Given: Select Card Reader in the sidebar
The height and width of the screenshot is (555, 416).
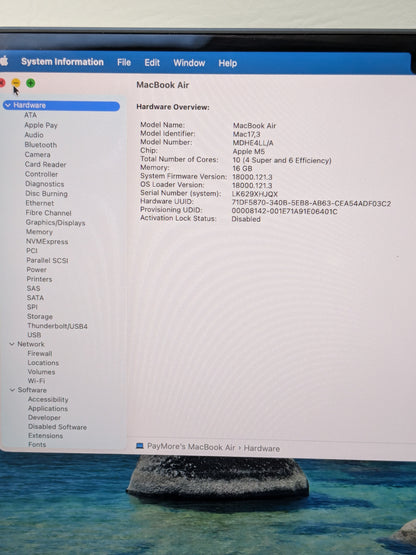Looking at the screenshot, I should [45, 165].
